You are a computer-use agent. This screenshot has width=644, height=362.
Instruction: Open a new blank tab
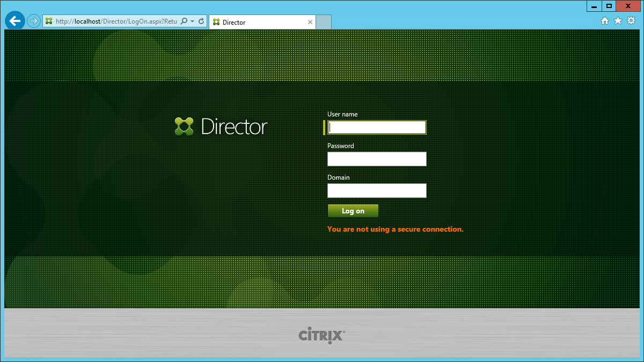[x=324, y=22]
